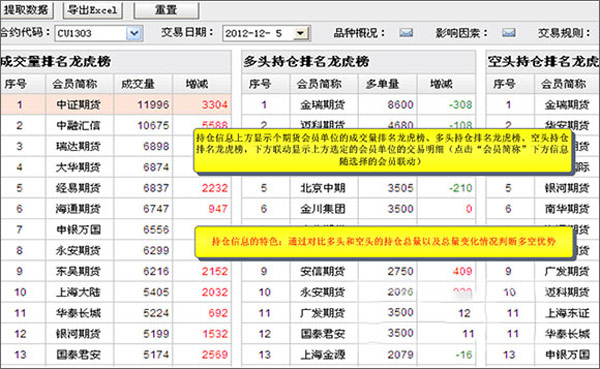Select 国泰君安 in volume ranking row 13
600x369 pixels.
point(78,355)
